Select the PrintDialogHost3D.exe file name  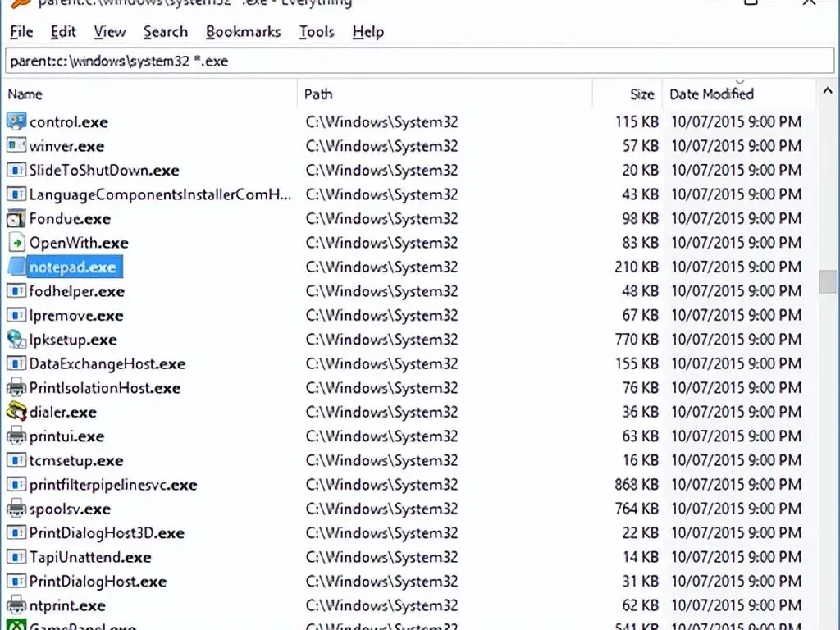pyautogui.click(x=107, y=533)
